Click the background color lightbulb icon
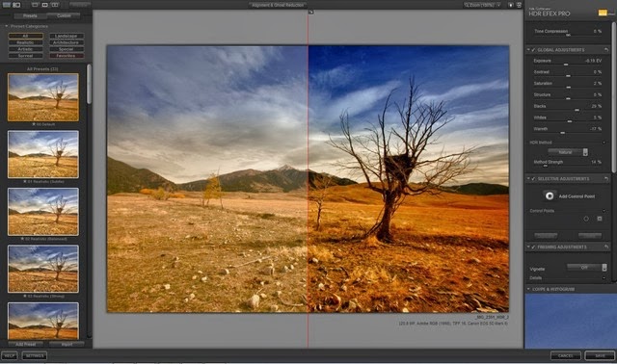The height and width of the screenshot is (364, 617). (x=511, y=5)
